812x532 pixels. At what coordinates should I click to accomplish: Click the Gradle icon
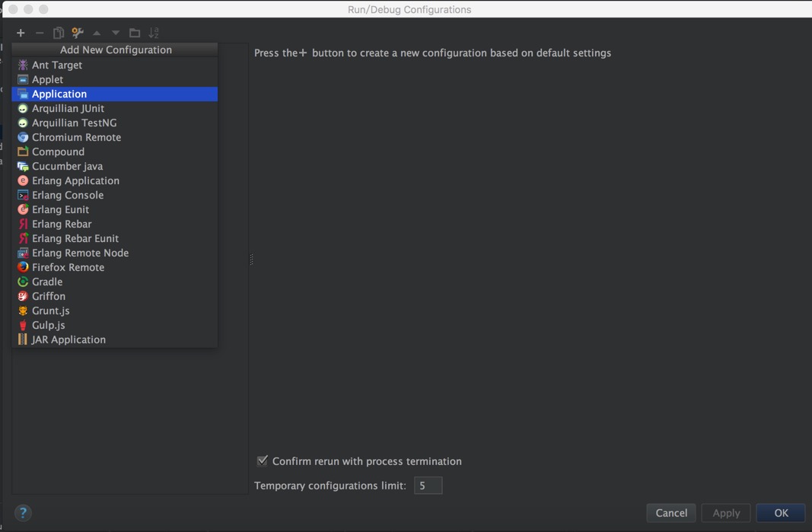[x=23, y=282]
